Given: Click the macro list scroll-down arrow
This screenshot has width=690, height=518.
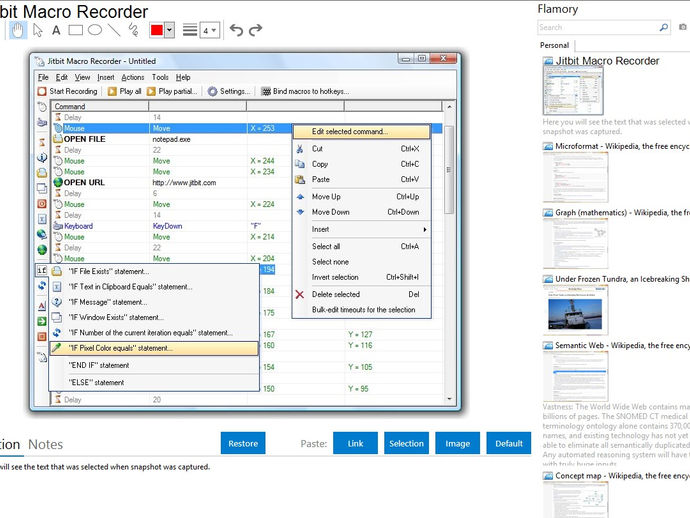Looking at the screenshot, I should pyautogui.click(x=449, y=399).
